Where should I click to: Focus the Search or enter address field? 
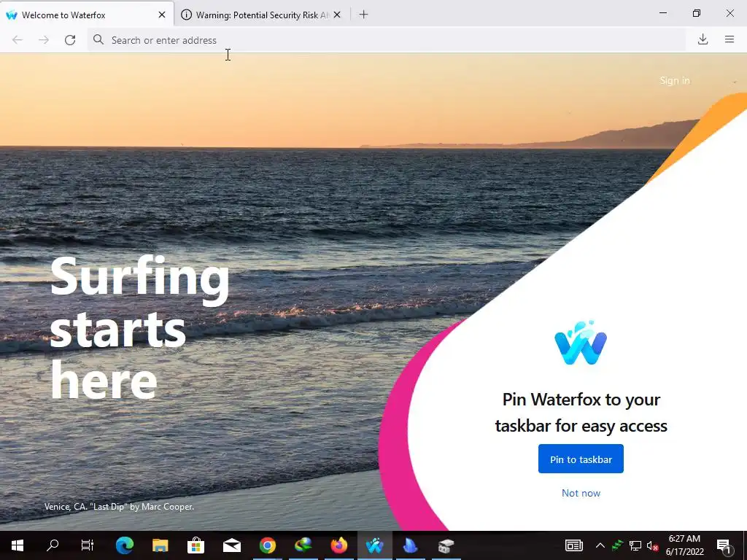tap(387, 40)
